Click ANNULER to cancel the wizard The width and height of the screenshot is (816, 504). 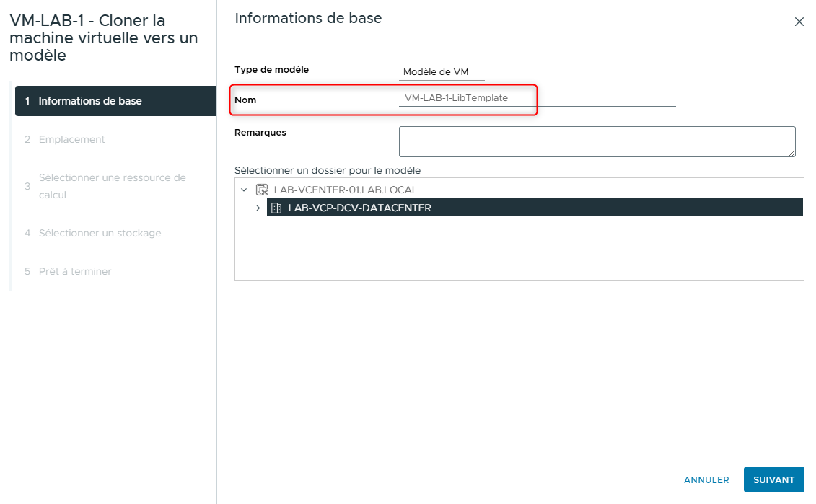706,479
